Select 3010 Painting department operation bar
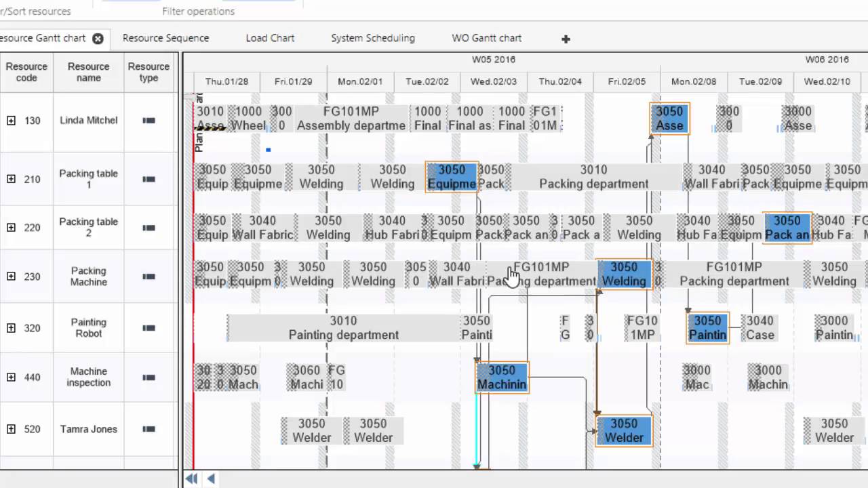Image resolution: width=868 pixels, height=488 pixels. pyautogui.click(x=344, y=328)
